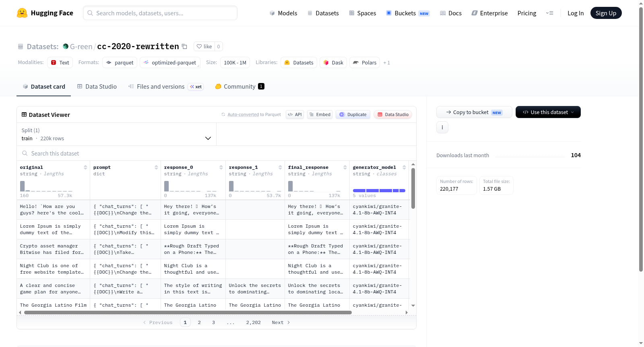The width and height of the screenshot is (644, 347).
Task: Open the Pricing page
Action: 527,13
